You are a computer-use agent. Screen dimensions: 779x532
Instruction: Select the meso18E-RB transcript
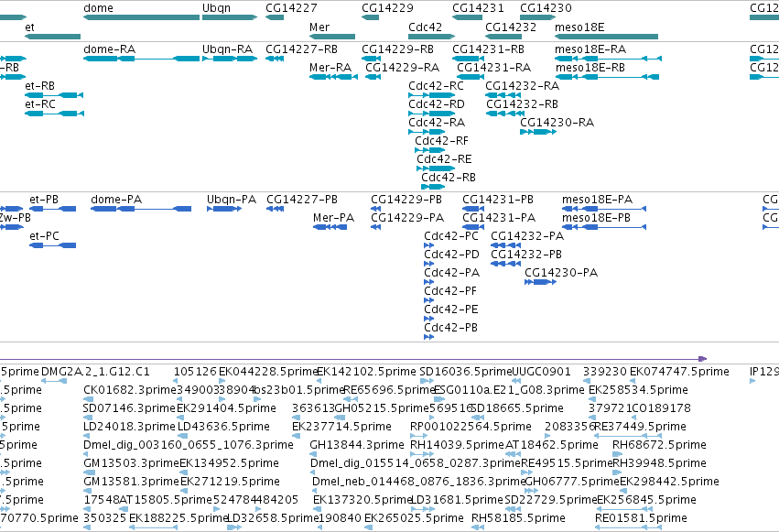point(607,77)
